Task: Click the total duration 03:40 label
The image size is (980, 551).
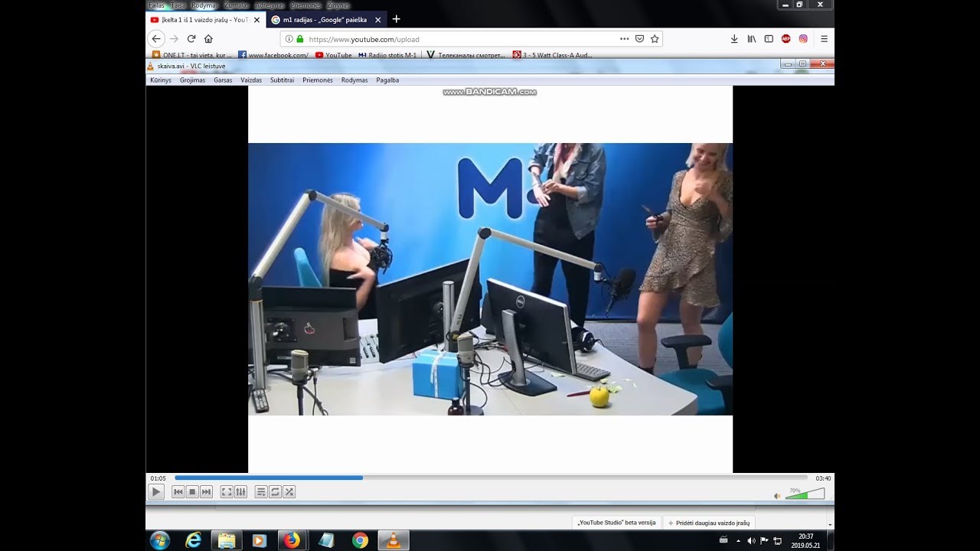Action: pos(823,478)
